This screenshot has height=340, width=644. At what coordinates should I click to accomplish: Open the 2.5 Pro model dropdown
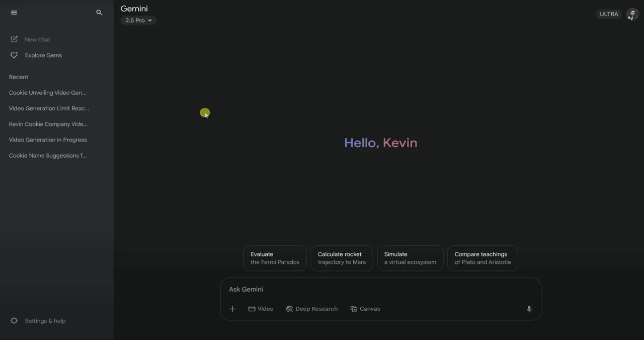(138, 21)
